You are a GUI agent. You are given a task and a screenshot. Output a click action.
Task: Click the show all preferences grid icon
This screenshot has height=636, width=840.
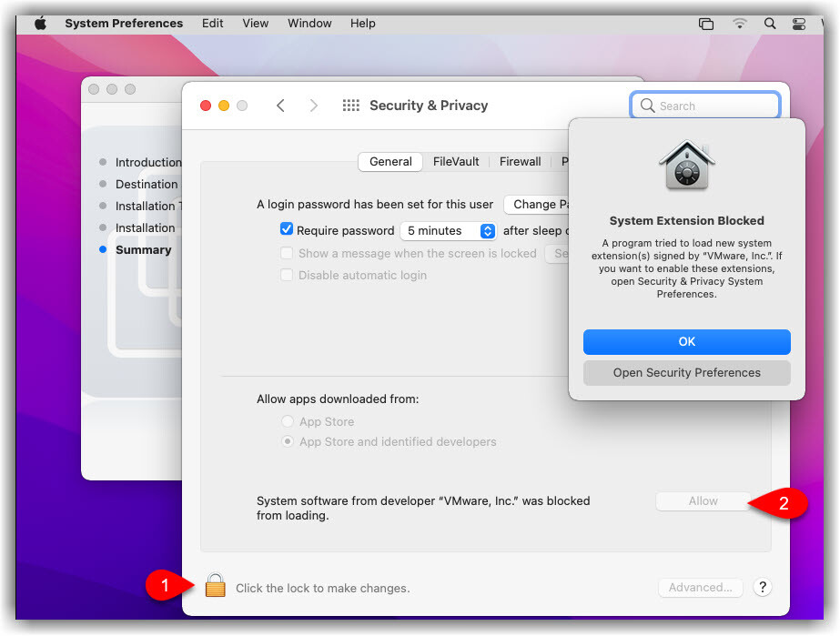pos(351,106)
